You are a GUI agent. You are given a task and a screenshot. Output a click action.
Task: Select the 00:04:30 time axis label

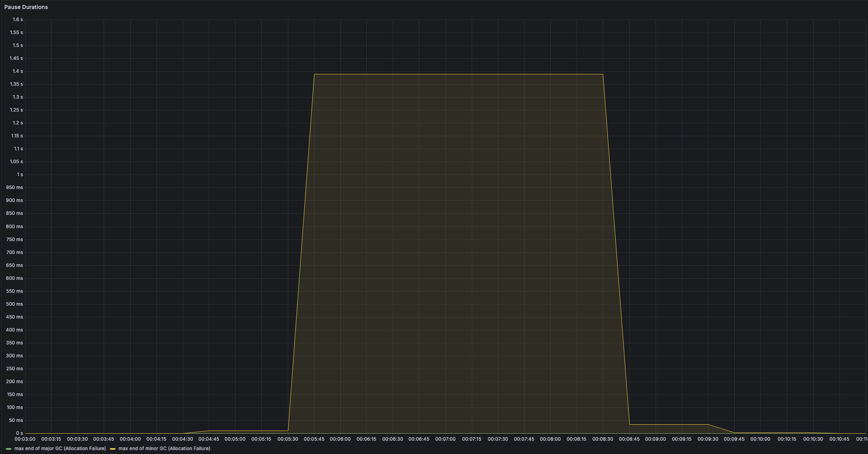pos(183,439)
